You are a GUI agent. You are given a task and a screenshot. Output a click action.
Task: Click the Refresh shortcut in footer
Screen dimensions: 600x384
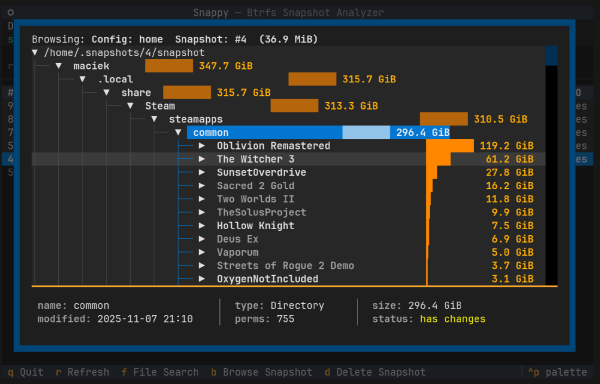pyautogui.click(x=82, y=372)
